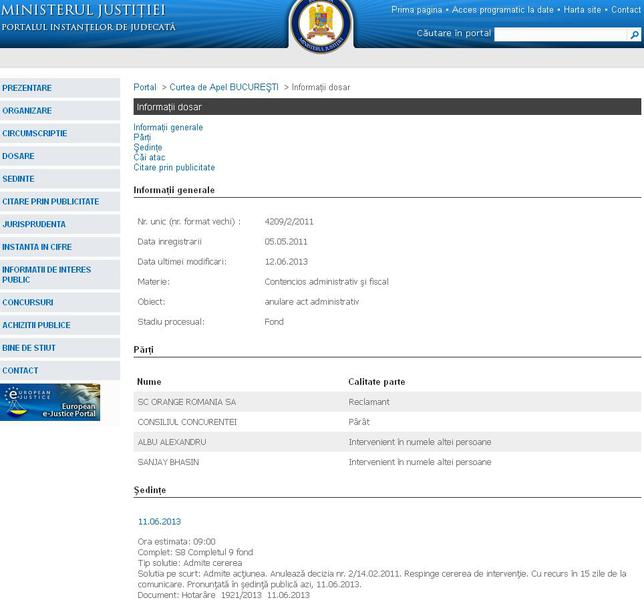Open the 11.06.2013 hearing date link
This screenshot has width=644, height=600.
pyautogui.click(x=160, y=522)
